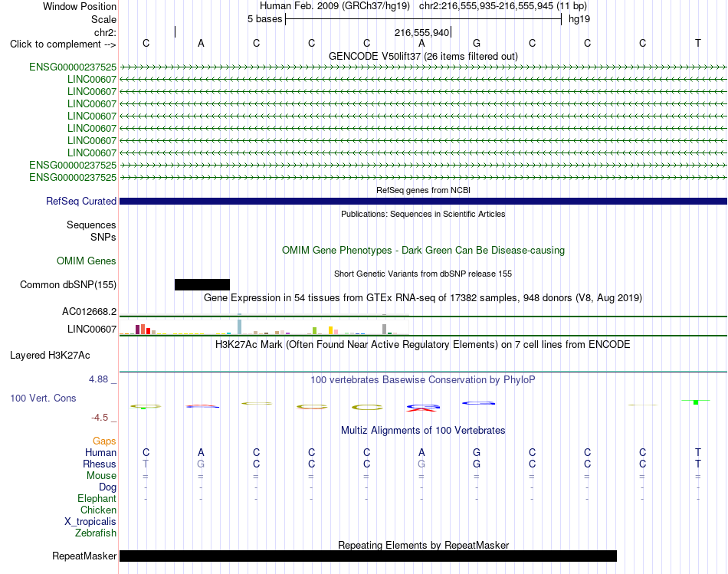
Task: Click the '5 bases' scale text
Action: click(264, 19)
